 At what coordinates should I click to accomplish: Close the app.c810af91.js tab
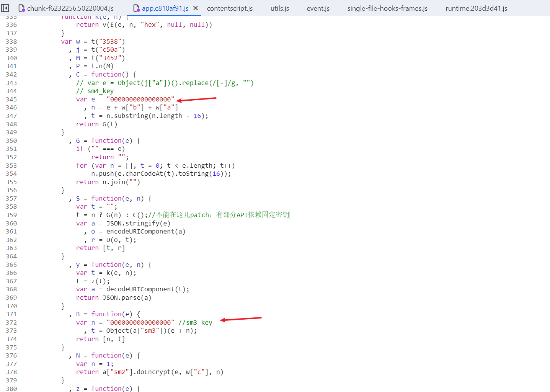(x=196, y=8)
